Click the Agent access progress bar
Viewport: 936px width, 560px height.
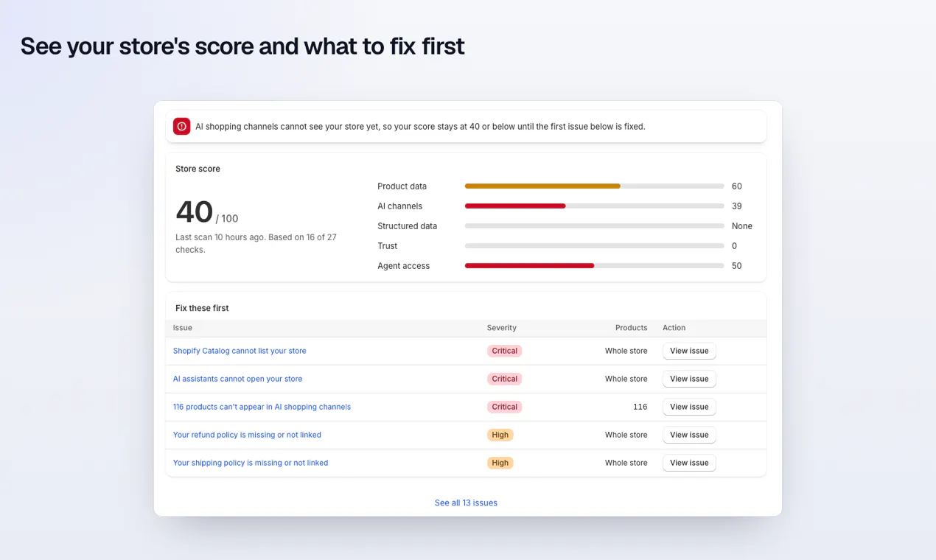[594, 266]
